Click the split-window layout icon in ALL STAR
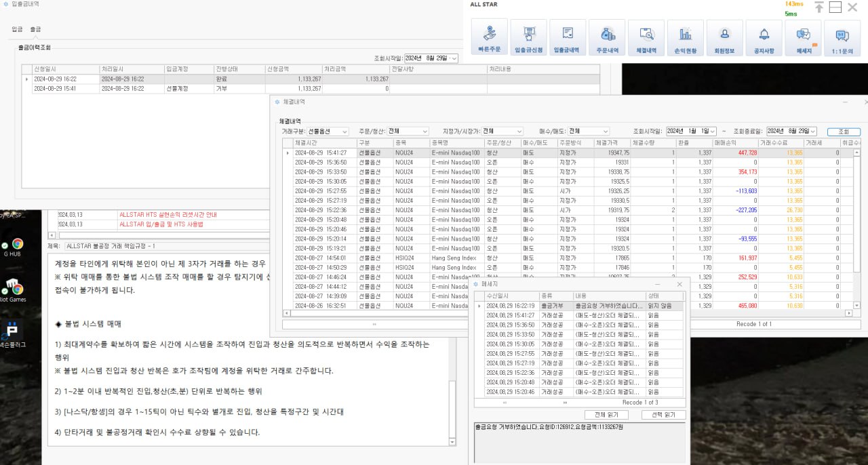 pyautogui.click(x=835, y=7)
